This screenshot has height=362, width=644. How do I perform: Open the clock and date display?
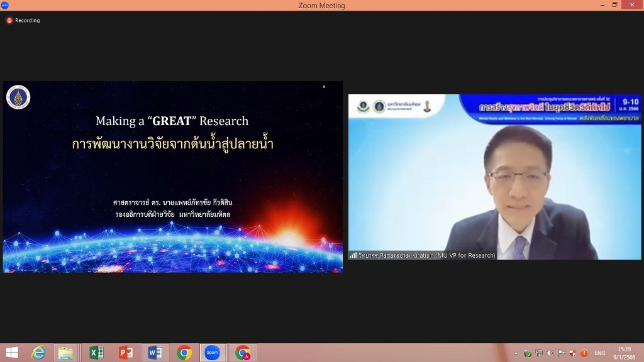coord(624,353)
